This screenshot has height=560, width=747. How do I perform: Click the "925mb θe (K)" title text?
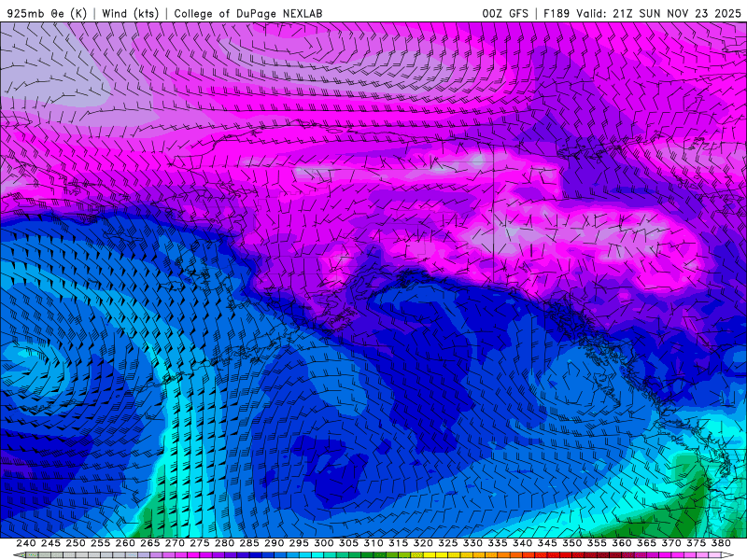point(47,13)
